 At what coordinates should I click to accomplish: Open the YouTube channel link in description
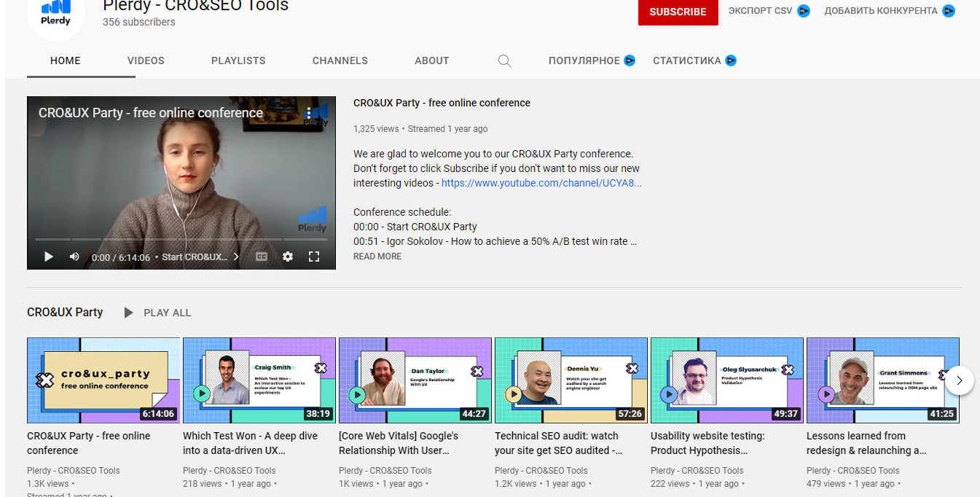(x=541, y=183)
